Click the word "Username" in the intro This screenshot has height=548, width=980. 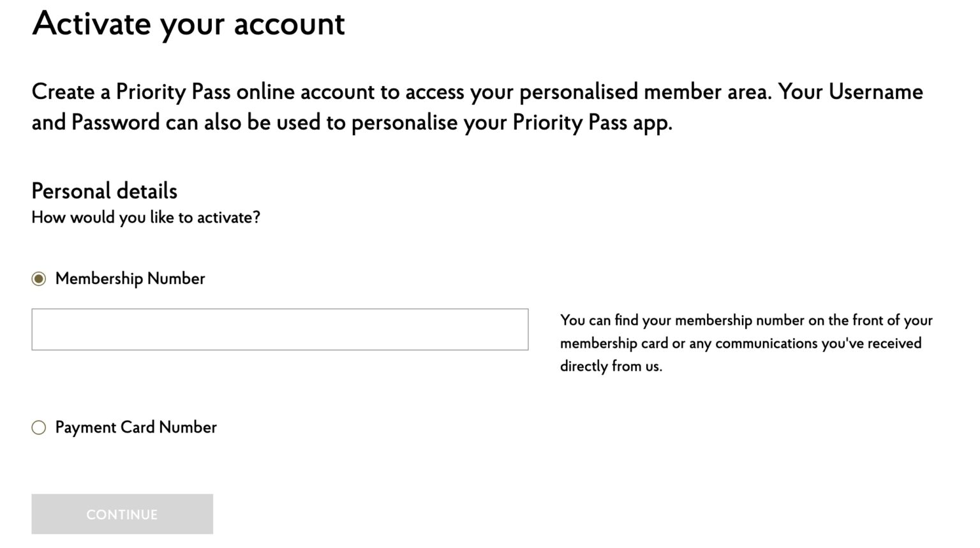pos(875,92)
